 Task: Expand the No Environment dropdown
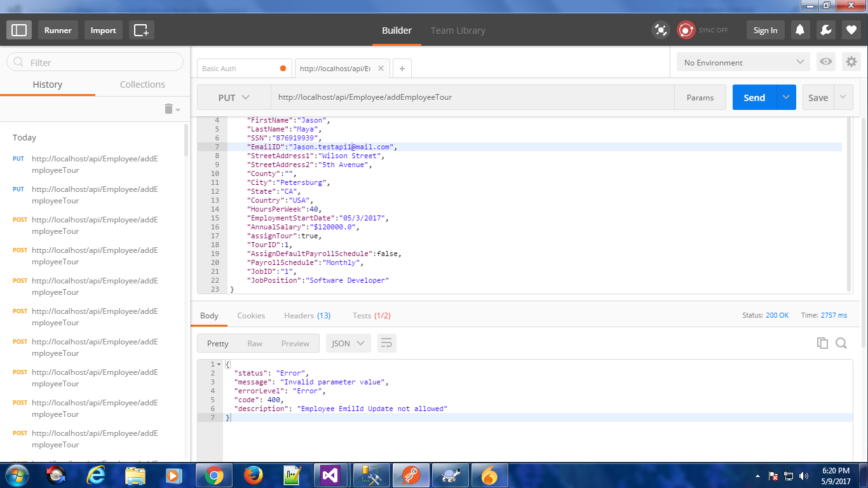pos(743,62)
